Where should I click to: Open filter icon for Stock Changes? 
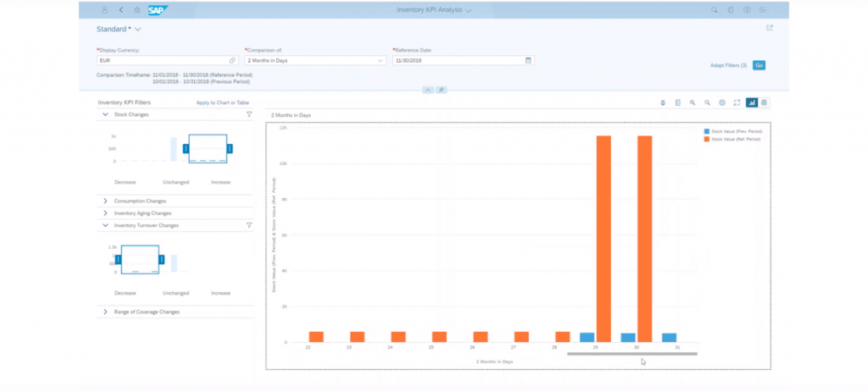tap(249, 114)
